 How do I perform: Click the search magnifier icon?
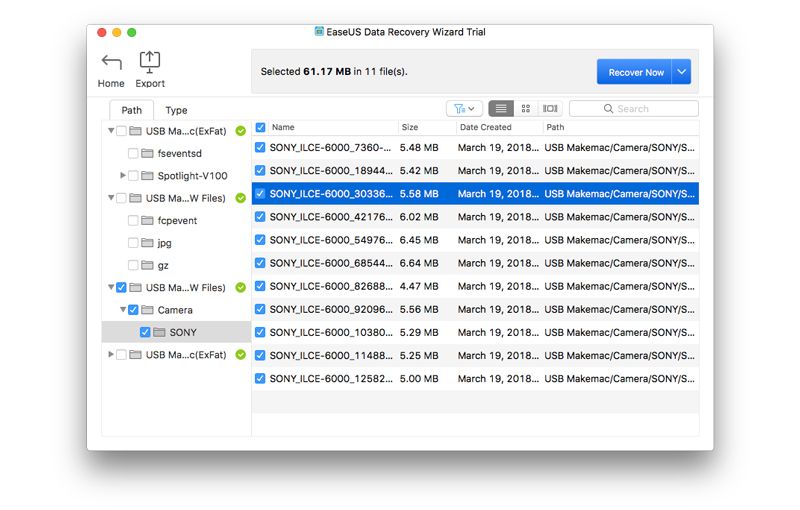608,109
